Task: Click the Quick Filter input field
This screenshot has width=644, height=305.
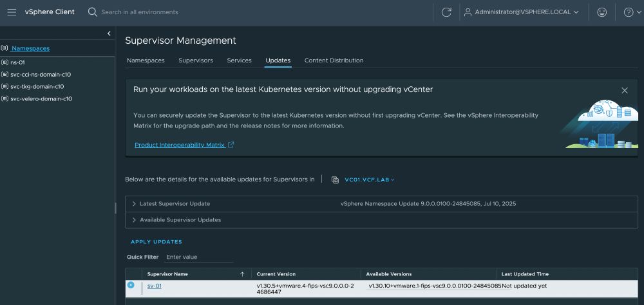Action: tap(198, 257)
